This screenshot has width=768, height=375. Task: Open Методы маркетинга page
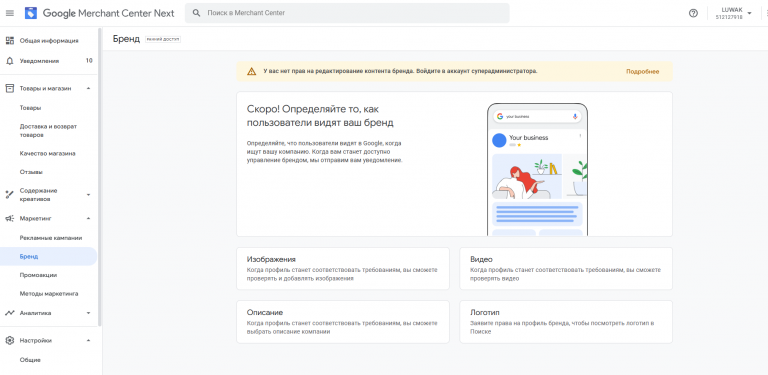click(x=49, y=294)
